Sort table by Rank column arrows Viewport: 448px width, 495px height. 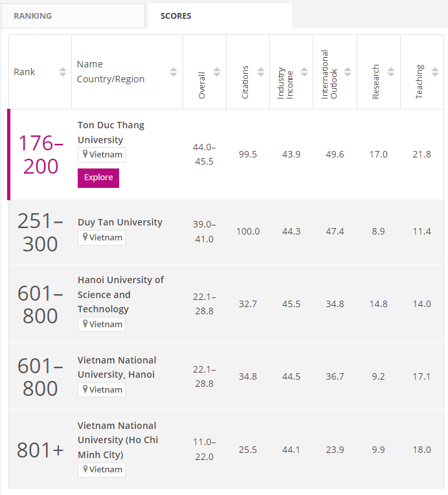coord(63,72)
